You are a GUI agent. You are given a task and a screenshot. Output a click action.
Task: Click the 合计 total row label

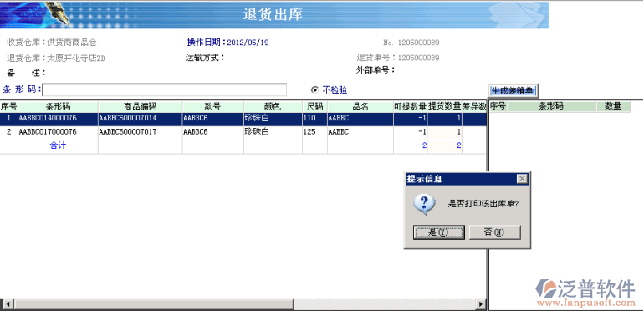pyautogui.click(x=58, y=145)
